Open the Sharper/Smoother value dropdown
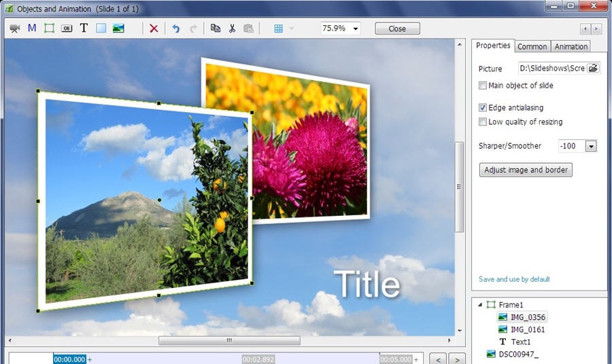 (x=590, y=146)
